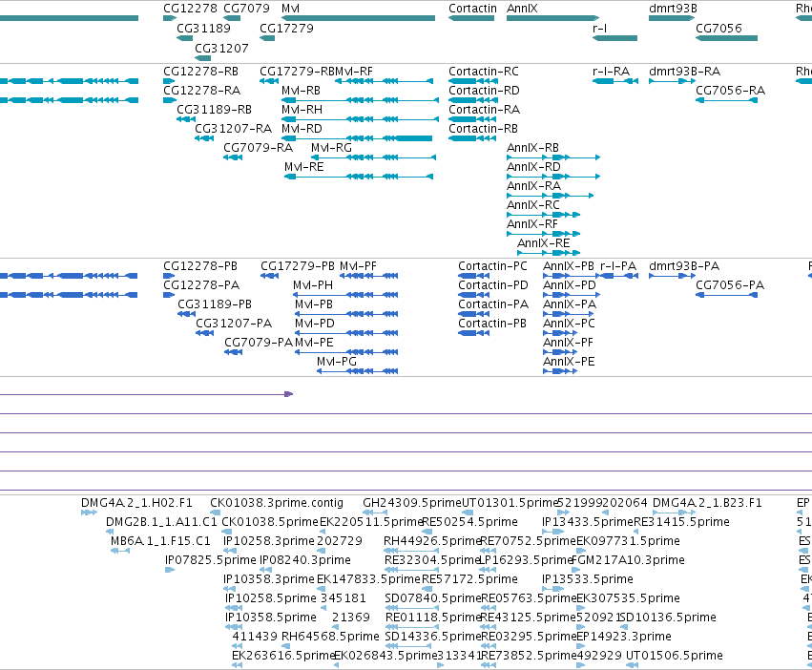Click the CG7056 gene label
Image resolution: width=812 pixels, height=670 pixels.
tap(718, 28)
